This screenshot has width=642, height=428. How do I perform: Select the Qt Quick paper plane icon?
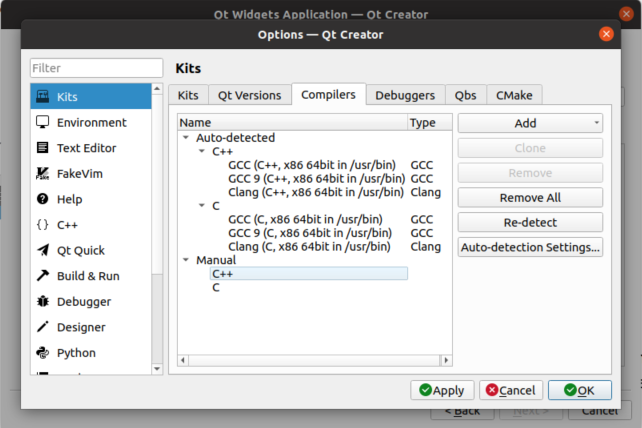(43, 250)
